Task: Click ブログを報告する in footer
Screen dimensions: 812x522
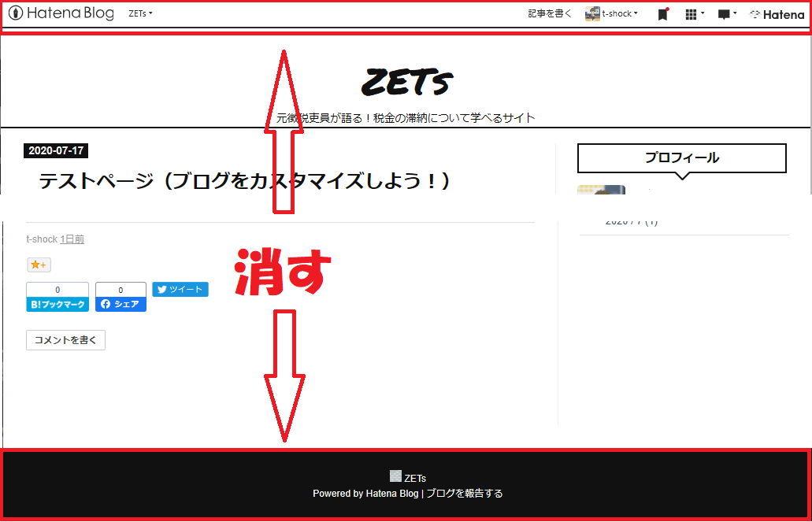Action: point(465,494)
